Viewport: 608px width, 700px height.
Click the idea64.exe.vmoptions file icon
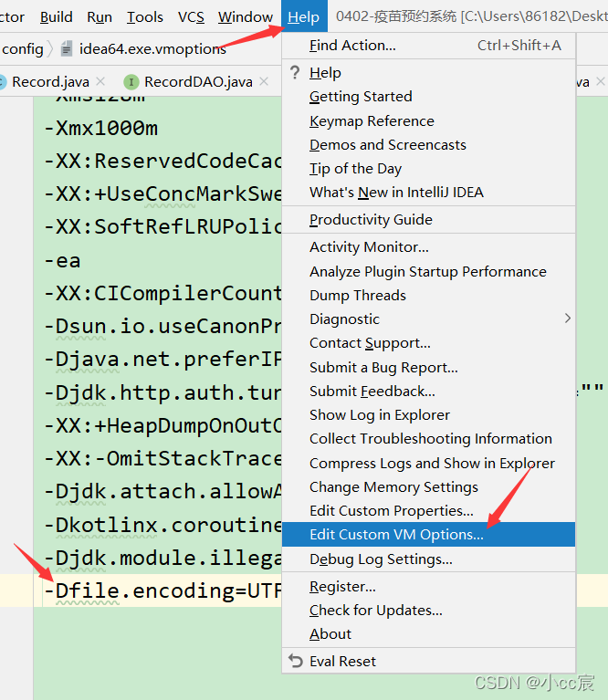tap(67, 48)
